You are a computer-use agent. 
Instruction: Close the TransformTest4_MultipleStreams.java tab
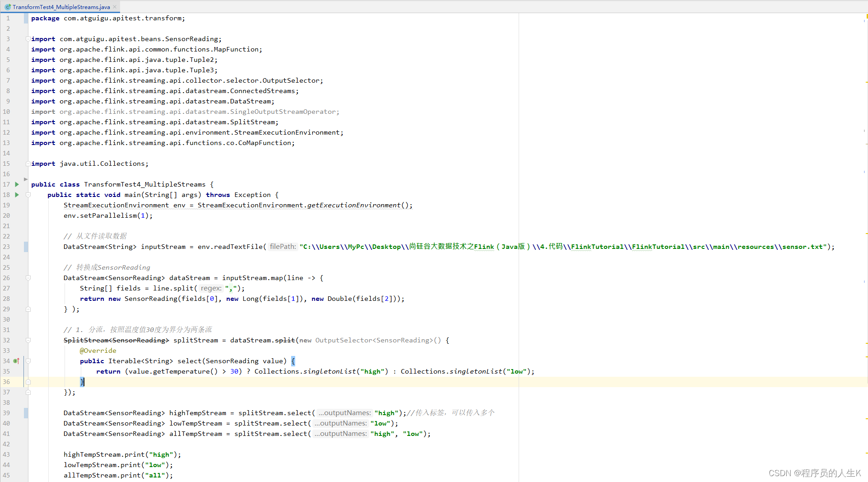115,7
